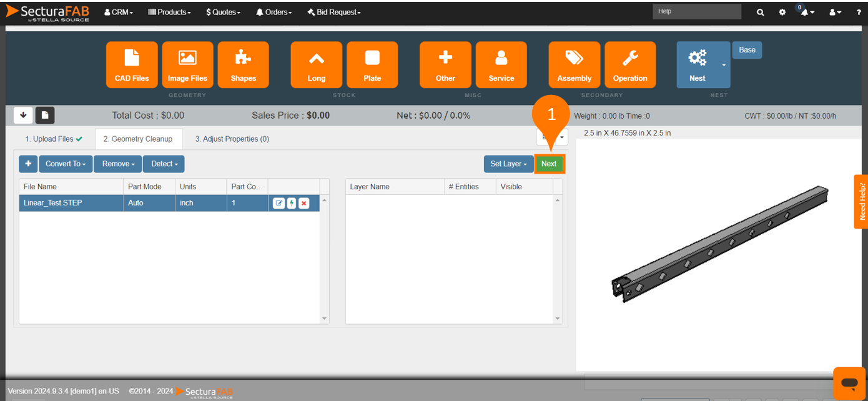Open the Operation wrench tool

pyautogui.click(x=630, y=65)
